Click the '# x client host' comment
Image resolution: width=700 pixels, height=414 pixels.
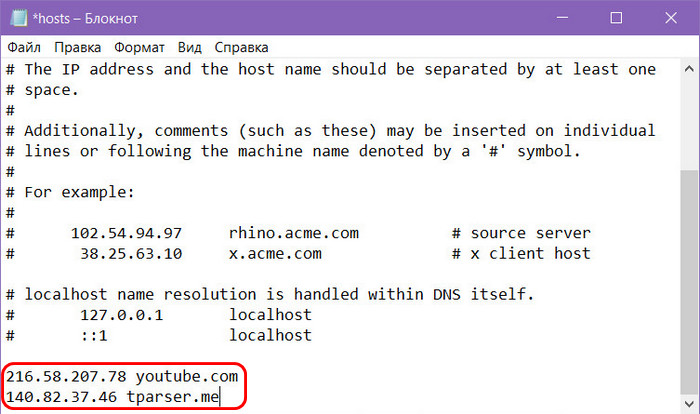click(x=521, y=254)
